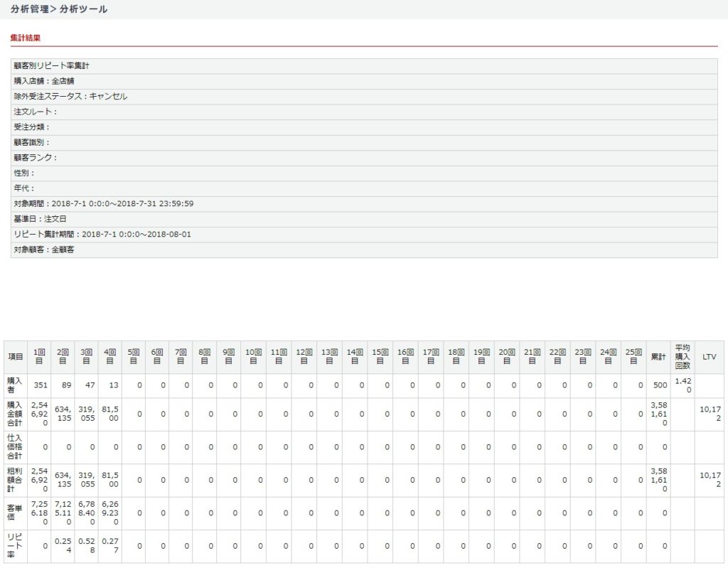Viewport: 728px width, 568px height.
Task: Click the 3回目 column header
Action: 86,357
